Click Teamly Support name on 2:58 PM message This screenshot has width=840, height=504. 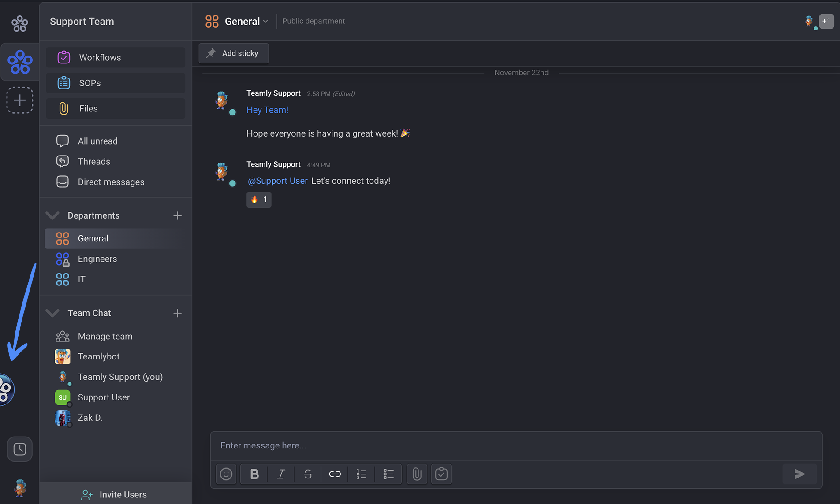click(x=273, y=93)
